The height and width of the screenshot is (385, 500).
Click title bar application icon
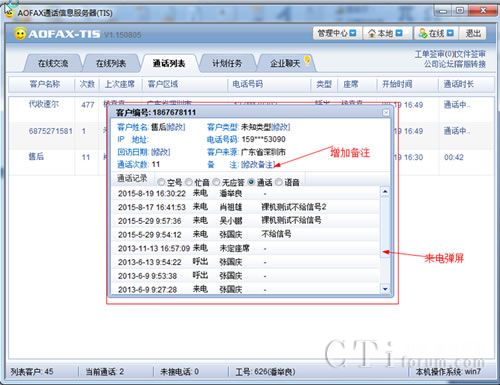point(9,13)
